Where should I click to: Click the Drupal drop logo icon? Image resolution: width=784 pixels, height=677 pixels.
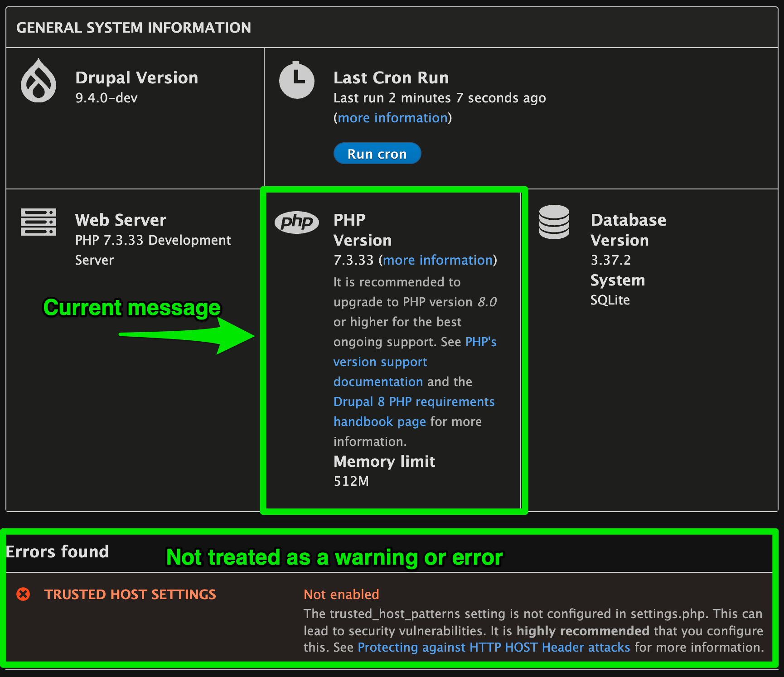(39, 81)
